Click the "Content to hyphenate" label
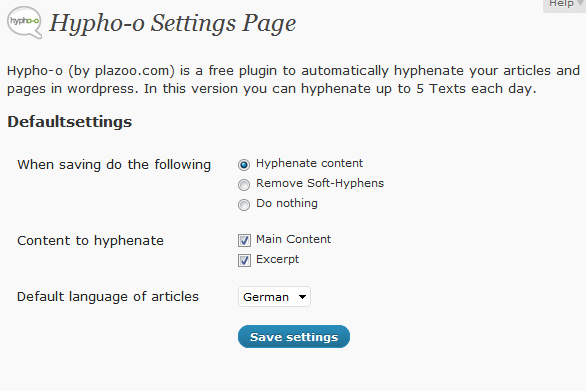Image resolution: width=586 pixels, height=391 pixels. point(90,241)
